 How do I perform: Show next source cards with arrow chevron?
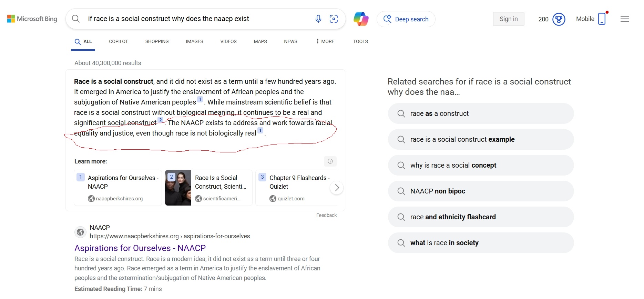point(337,188)
